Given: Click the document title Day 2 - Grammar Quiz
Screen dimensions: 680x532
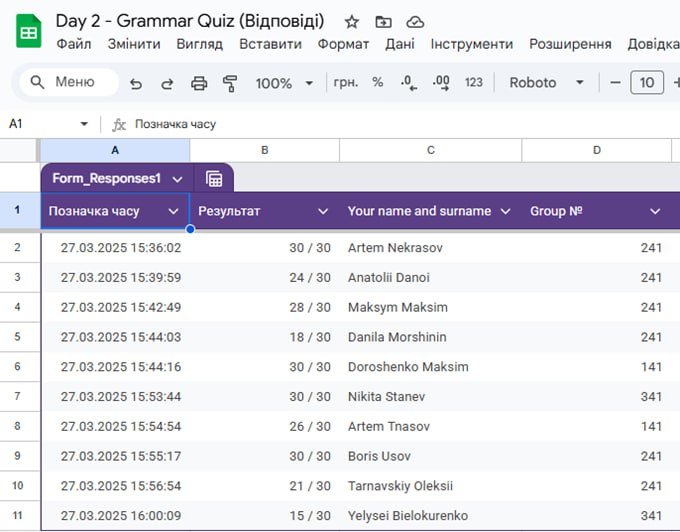Looking at the screenshot, I should tap(190, 21).
